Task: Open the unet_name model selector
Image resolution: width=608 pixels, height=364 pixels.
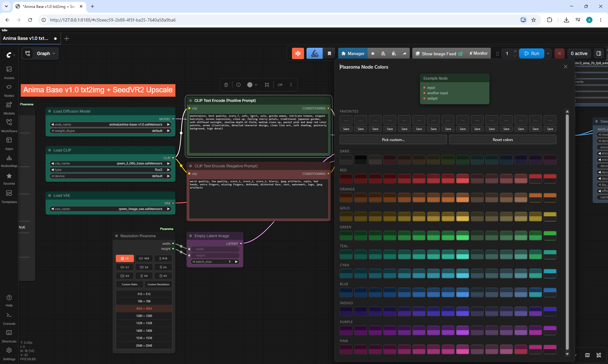Action: [x=111, y=124]
